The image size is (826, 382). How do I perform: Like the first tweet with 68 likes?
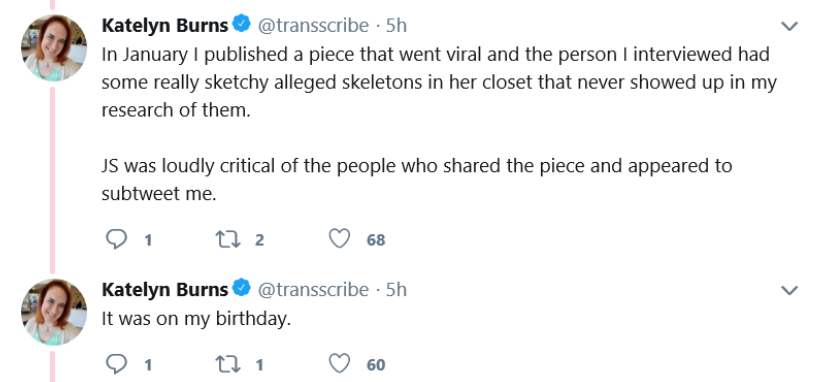(339, 240)
